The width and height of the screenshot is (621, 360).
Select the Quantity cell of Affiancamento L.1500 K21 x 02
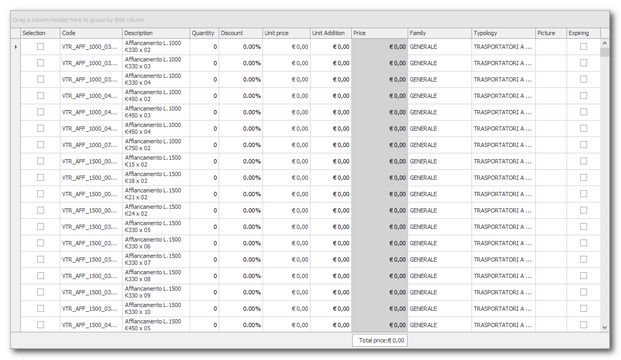204,194
